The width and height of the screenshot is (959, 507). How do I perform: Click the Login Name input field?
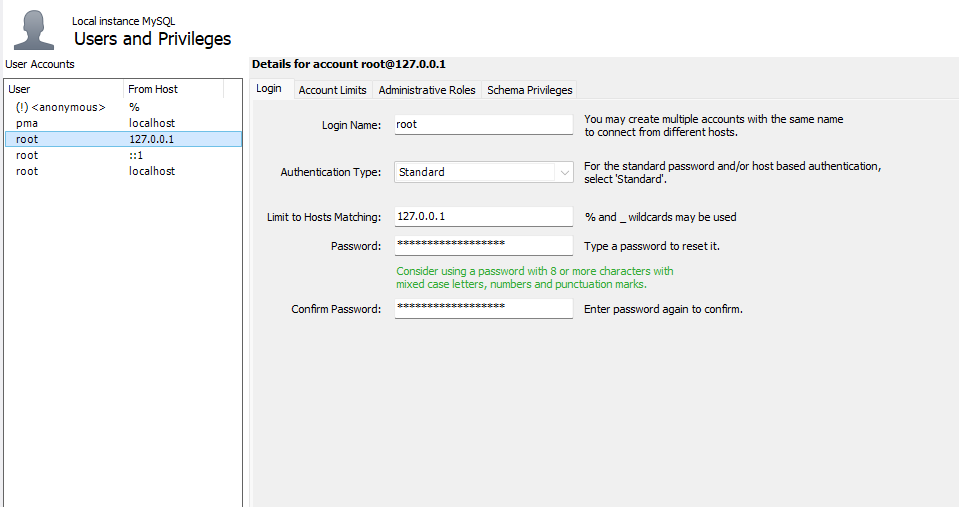[483, 125]
